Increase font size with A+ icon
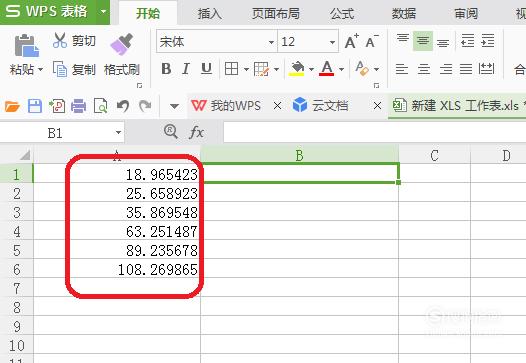 [x=352, y=41]
